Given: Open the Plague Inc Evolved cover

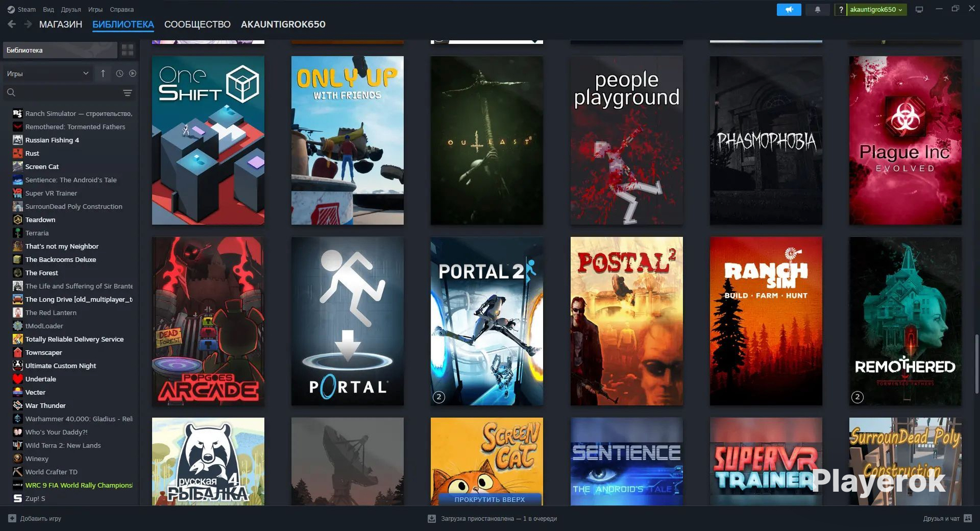Looking at the screenshot, I should tap(905, 140).
